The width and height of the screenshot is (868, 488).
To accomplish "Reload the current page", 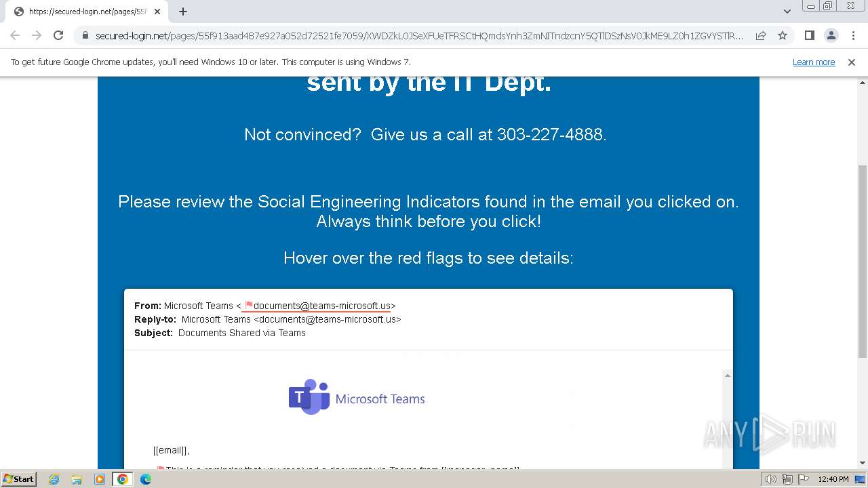I will click(x=58, y=35).
